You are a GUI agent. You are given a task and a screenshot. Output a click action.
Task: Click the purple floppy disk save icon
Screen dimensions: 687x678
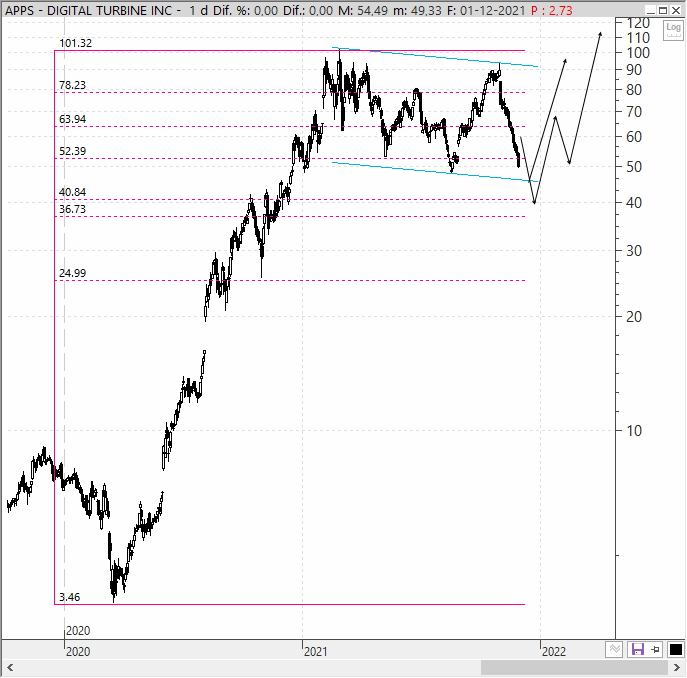pyautogui.click(x=637, y=649)
